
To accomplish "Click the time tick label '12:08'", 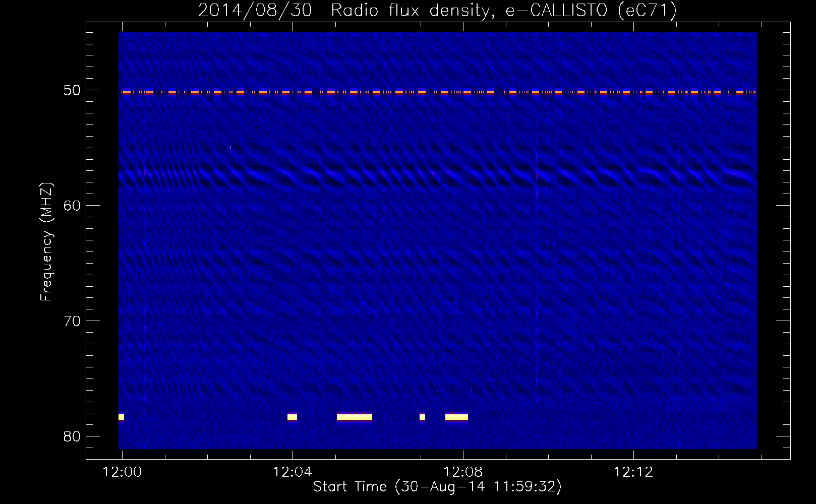I will pyautogui.click(x=463, y=472).
